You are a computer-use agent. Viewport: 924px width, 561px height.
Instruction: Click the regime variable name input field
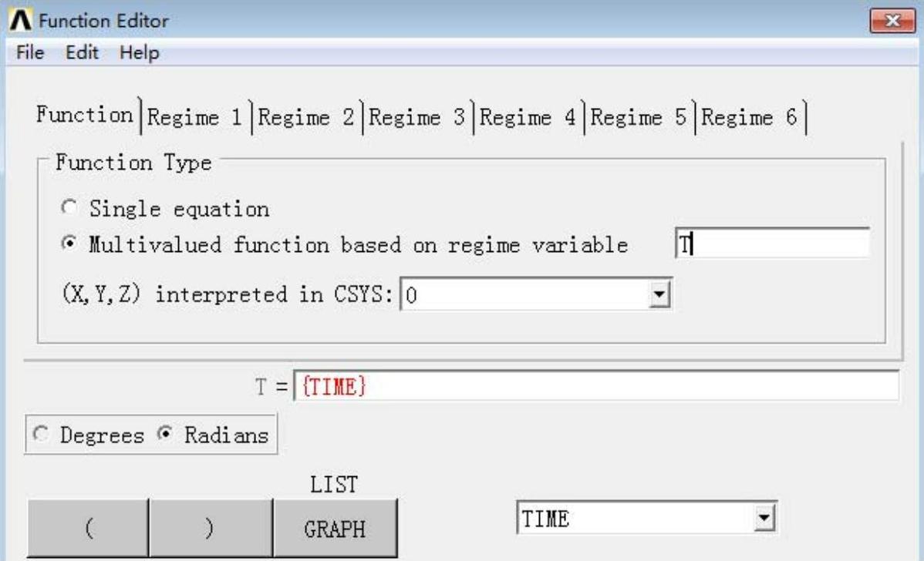tap(771, 244)
